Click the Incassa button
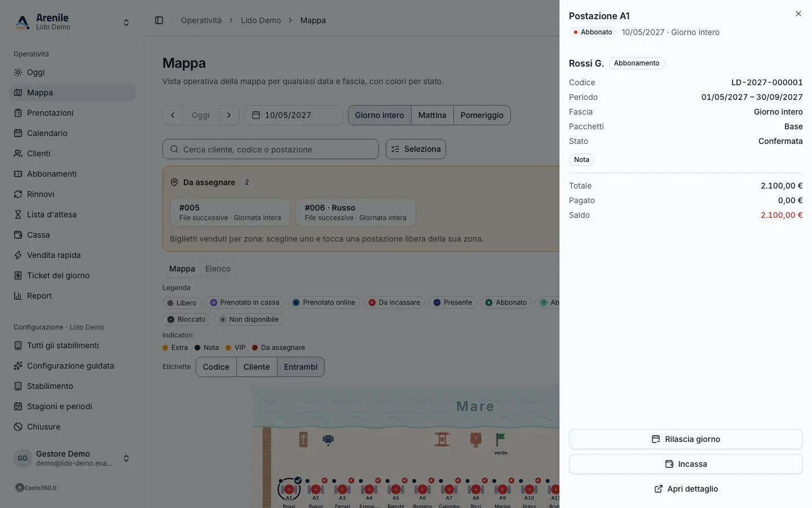 point(686,464)
